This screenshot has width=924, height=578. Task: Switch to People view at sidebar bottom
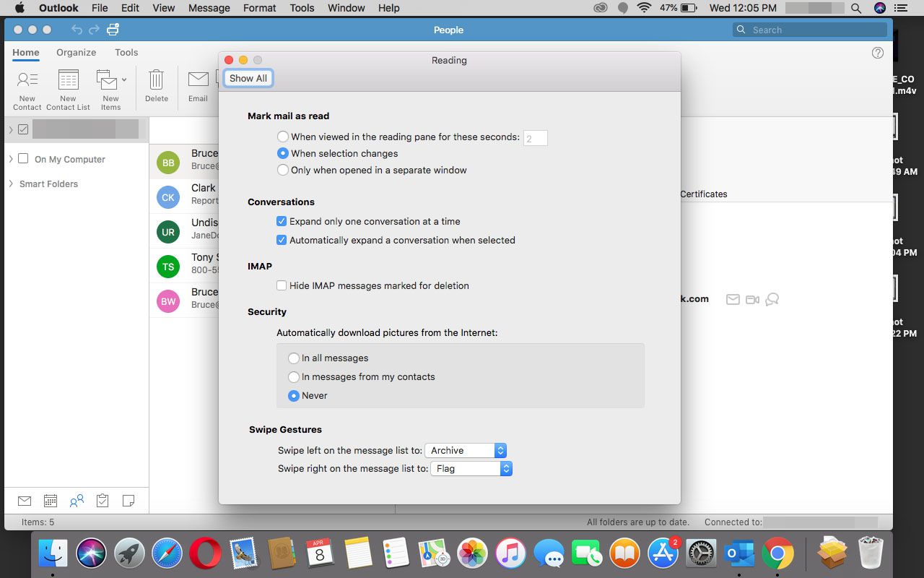[77, 501]
